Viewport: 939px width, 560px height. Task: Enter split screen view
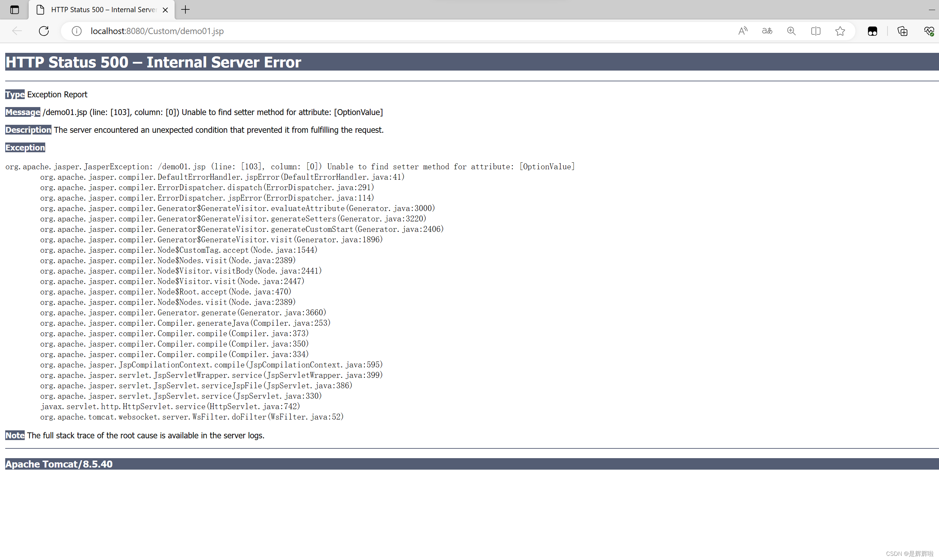tap(815, 31)
